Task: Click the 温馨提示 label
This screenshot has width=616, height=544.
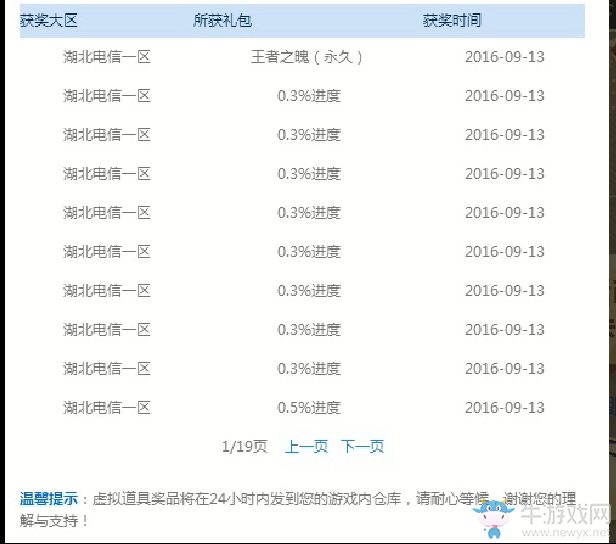Action: point(49,499)
